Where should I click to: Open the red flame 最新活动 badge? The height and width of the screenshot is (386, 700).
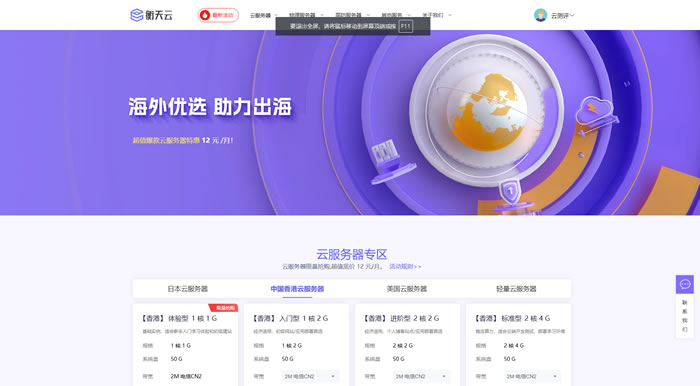point(218,15)
